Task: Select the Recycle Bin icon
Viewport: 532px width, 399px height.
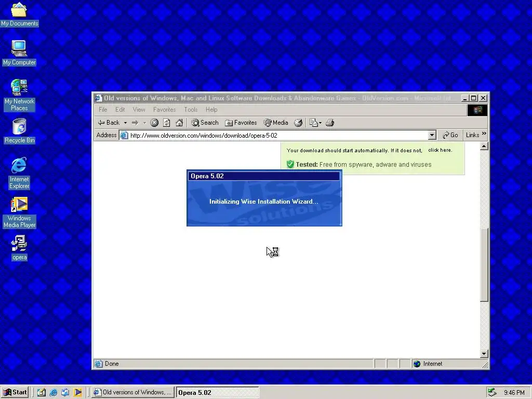Action: click(x=19, y=131)
